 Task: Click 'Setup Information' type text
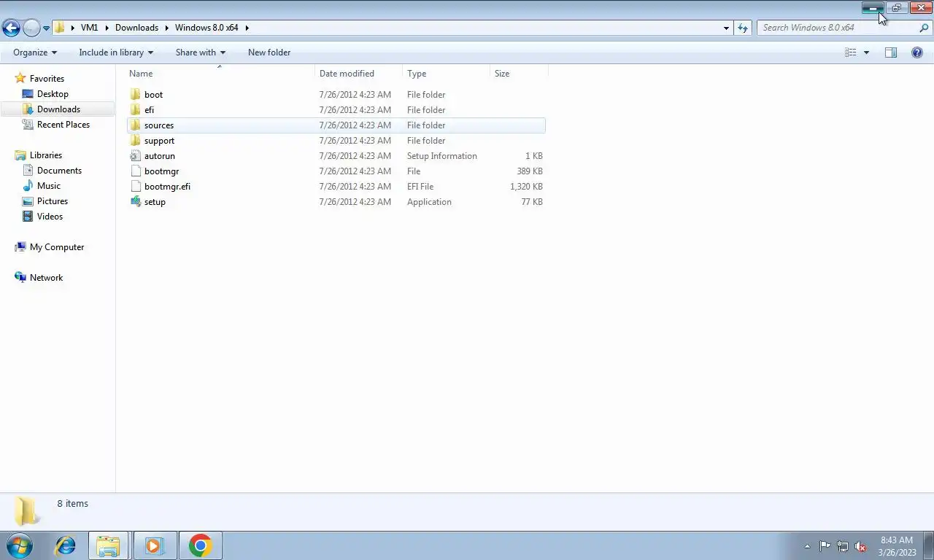[x=442, y=156]
